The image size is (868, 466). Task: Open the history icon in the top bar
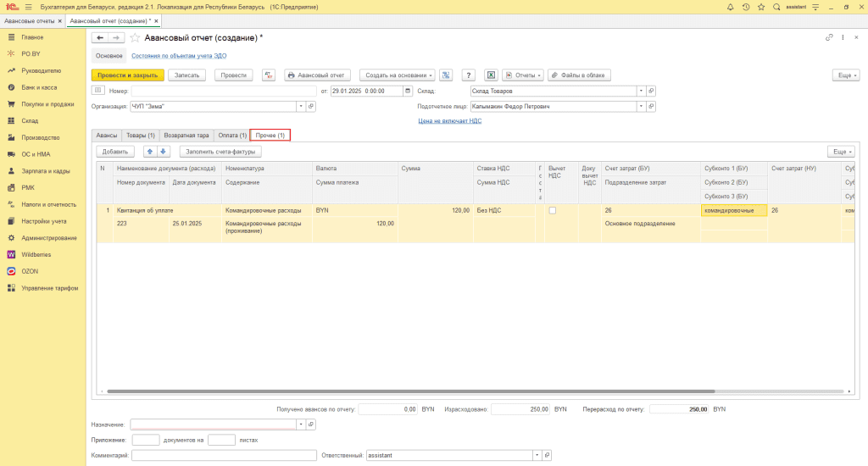[x=745, y=7]
